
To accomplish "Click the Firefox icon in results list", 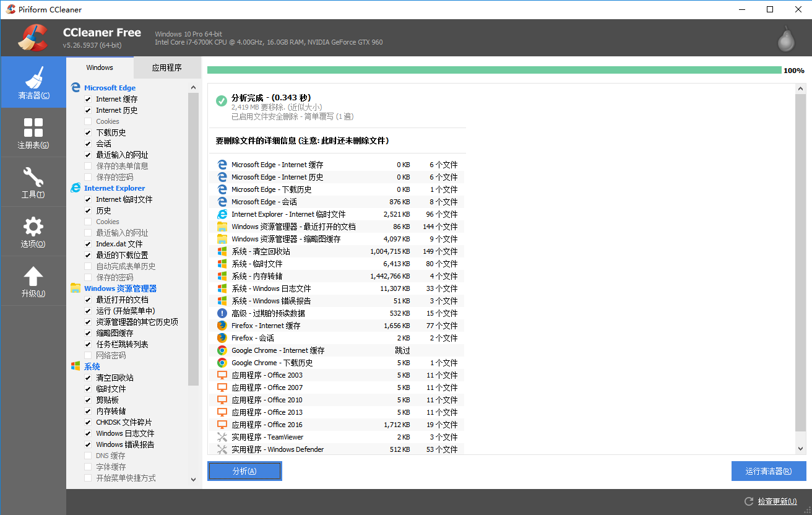I will 222,325.
